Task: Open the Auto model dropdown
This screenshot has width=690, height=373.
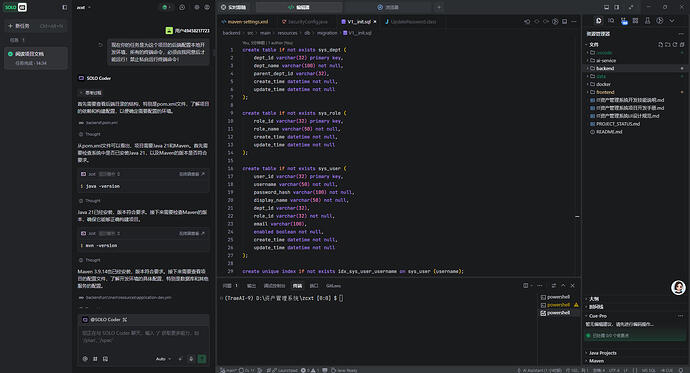Action: (x=163, y=359)
